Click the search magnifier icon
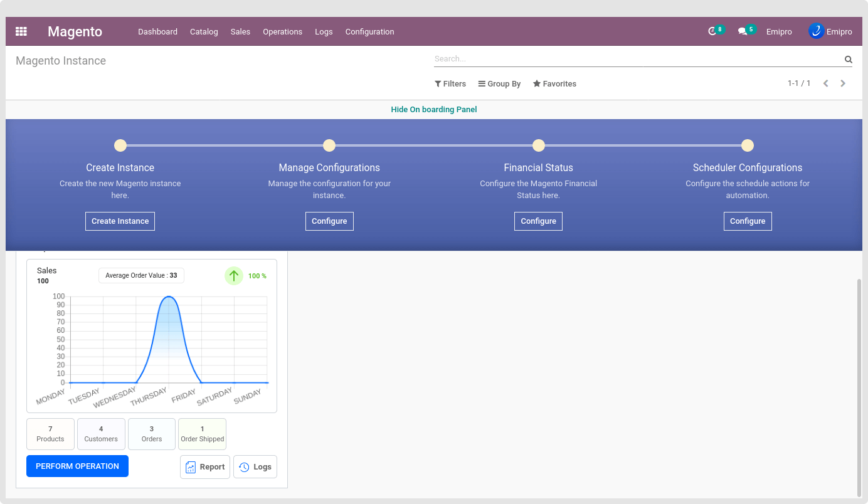The width and height of the screenshot is (868, 504). click(x=848, y=60)
